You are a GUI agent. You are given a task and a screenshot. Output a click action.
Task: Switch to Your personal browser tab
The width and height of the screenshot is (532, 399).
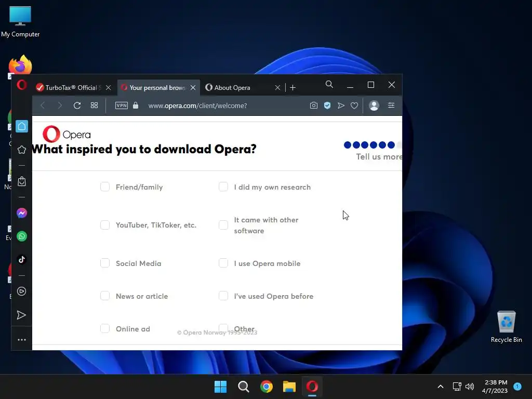[x=158, y=87]
